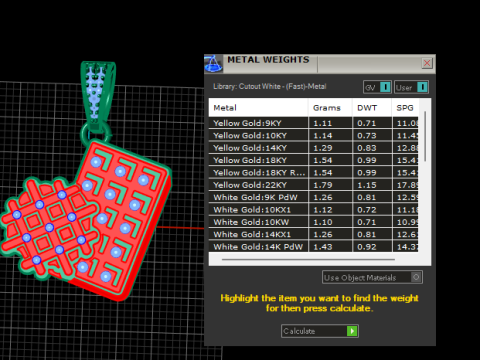This screenshot has height=360, width=480.
Task: Toggle Use Object Materials option
Action: click(x=372, y=277)
